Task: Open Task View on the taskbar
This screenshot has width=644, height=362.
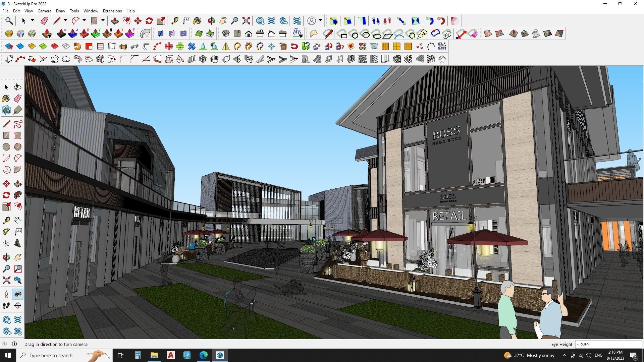Action: (121, 355)
